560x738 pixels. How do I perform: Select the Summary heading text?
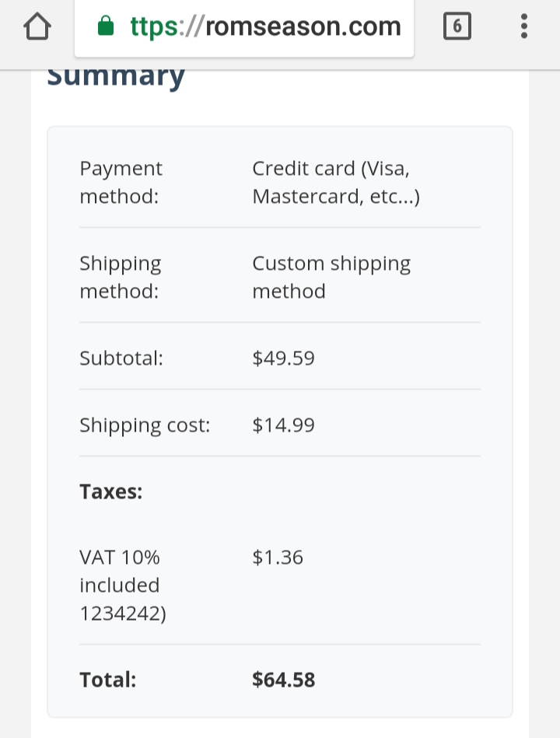pyautogui.click(x=116, y=77)
